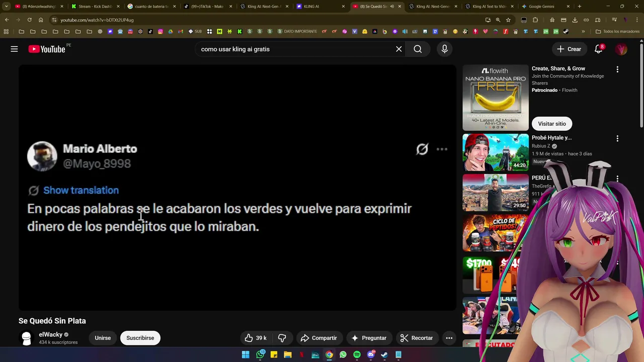644x362 pixels.
Task: Click the Grok icon on the tweet
Action: 422,149
